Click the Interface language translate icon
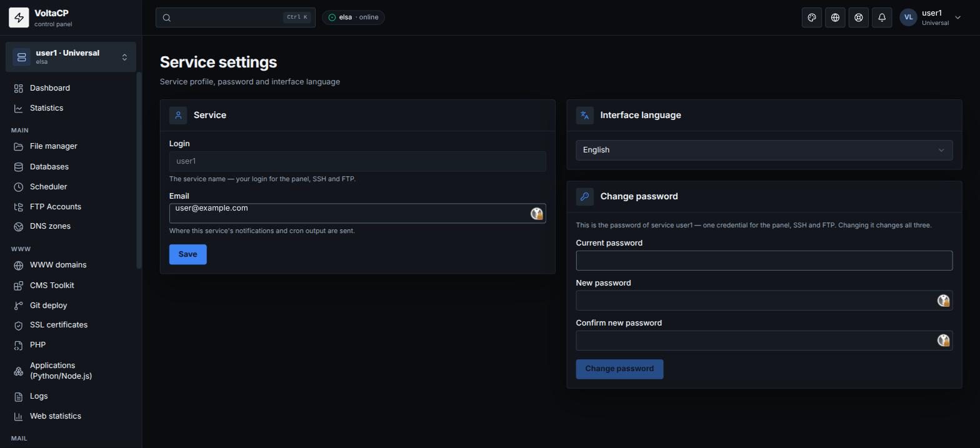Viewport: 980px width, 448px height. point(585,115)
